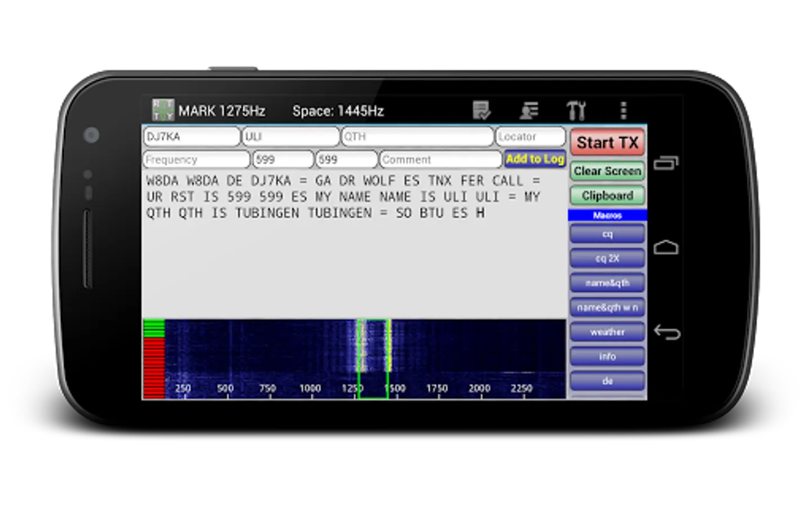Add the contact to the log

tap(535, 159)
